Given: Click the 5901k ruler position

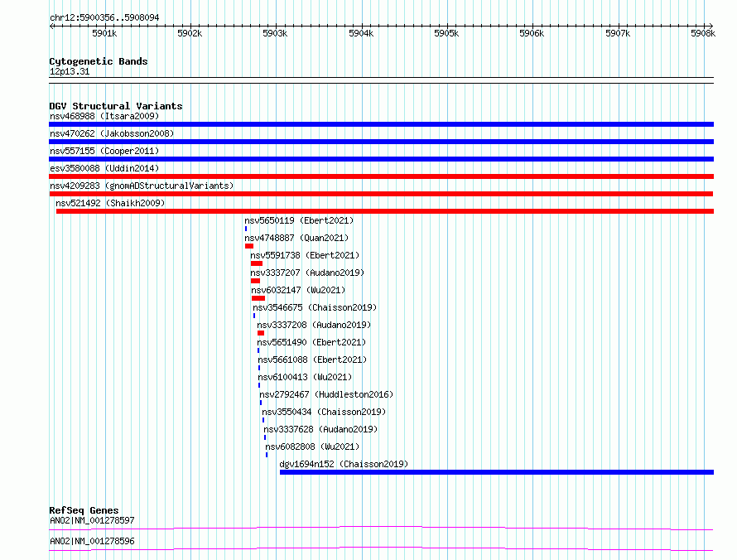Looking at the screenshot, I should [x=104, y=33].
